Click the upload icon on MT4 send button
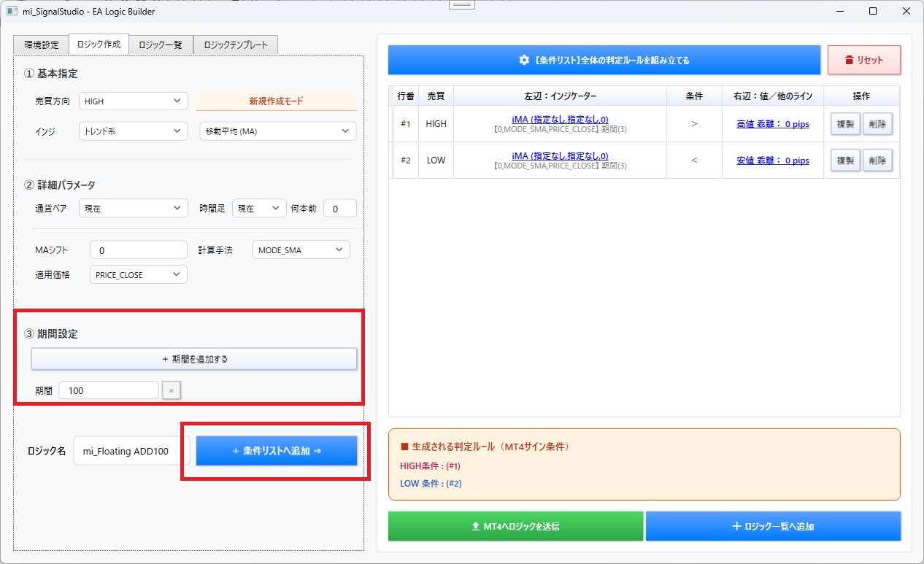Image resolution: width=924 pixels, height=564 pixels. [x=476, y=526]
